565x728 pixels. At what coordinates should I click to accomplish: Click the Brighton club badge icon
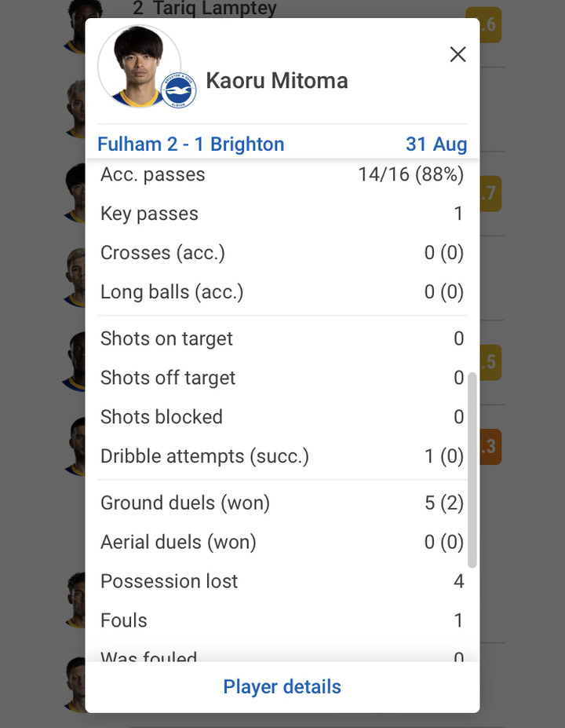pos(178,90)
